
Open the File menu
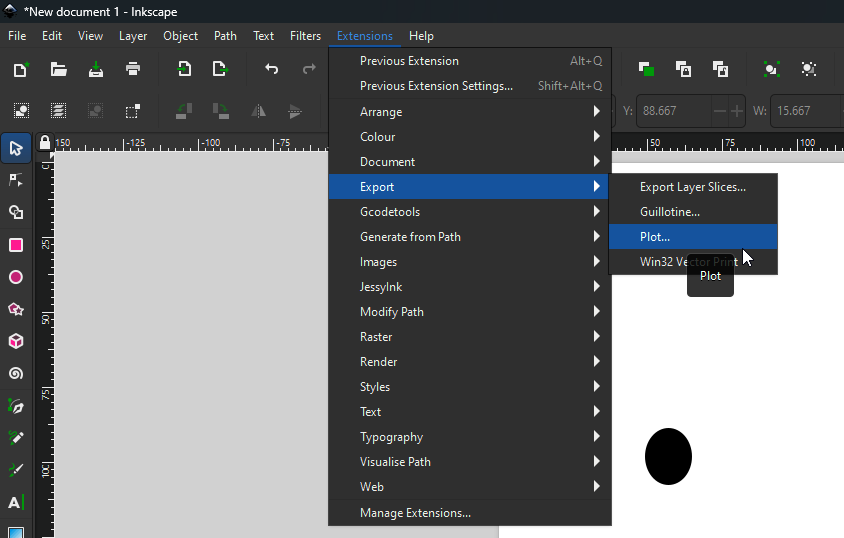pyautogui.click(x=17, y=36)
